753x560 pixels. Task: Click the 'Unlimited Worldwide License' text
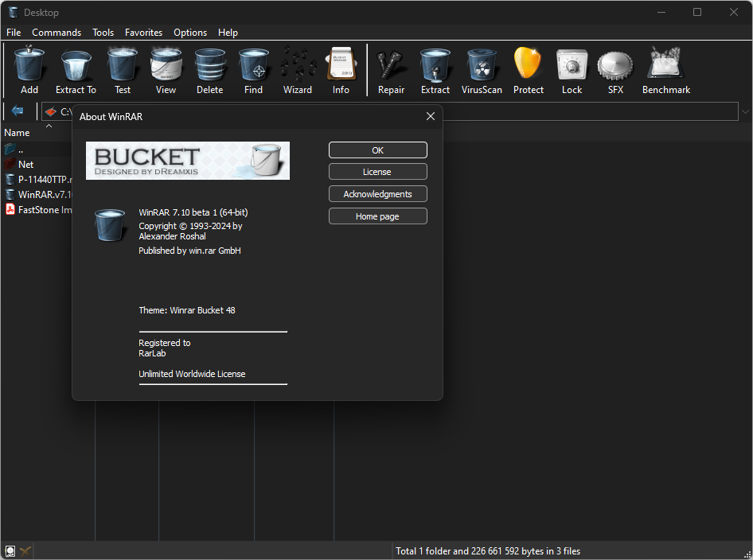tap(192, 374)
